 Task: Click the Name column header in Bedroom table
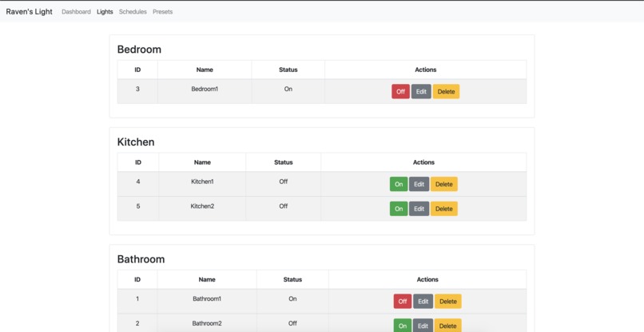[205, 70]
